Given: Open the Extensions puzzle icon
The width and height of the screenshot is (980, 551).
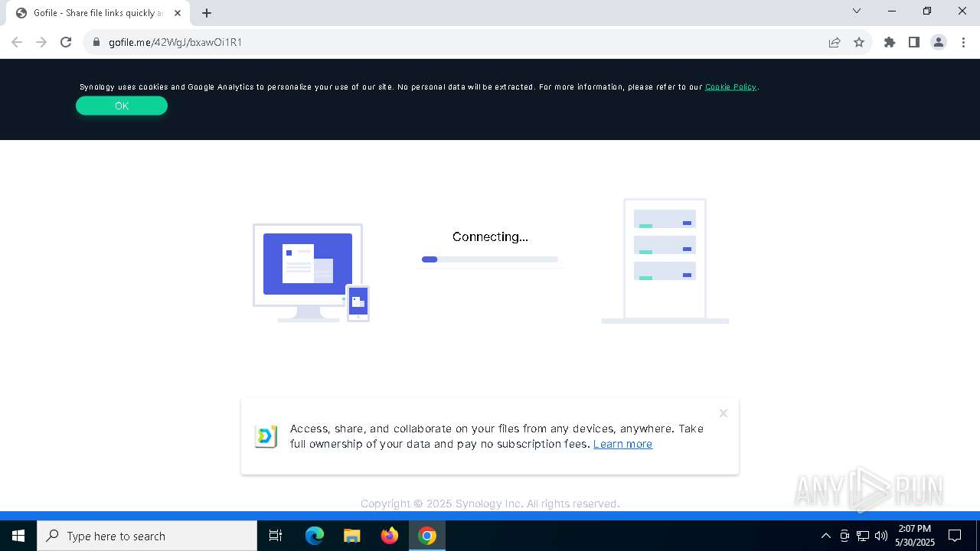Looking at the screenshot, I should click(x=890, y=42).
